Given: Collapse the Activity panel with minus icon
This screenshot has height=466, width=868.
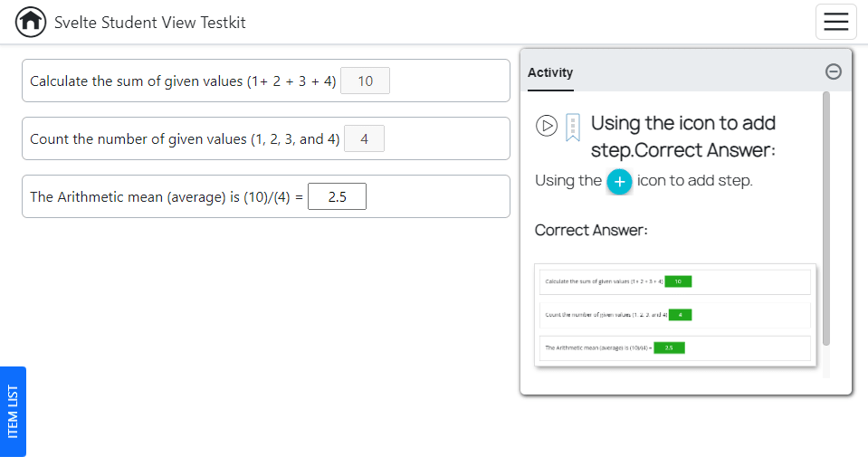Looking at the screenshot, I should tap(834, 72).
